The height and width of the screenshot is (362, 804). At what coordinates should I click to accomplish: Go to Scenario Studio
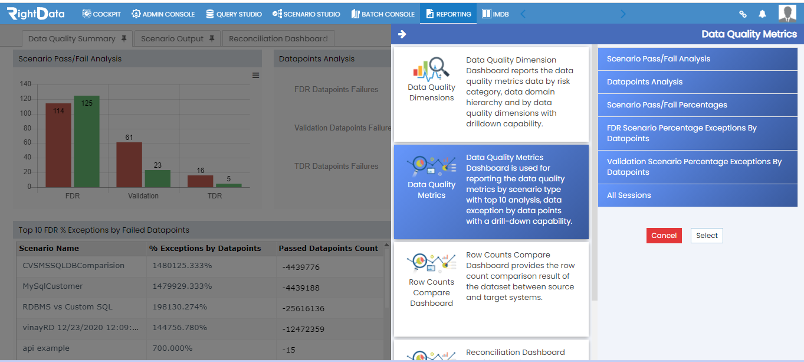coord(306,14)
